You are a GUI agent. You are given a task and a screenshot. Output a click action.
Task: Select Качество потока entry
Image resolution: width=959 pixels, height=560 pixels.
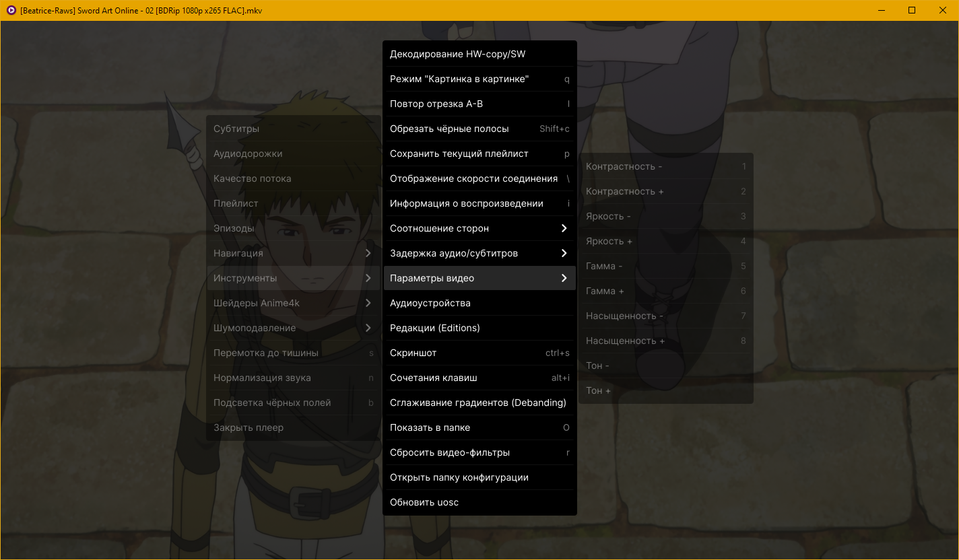coord(294,178)
